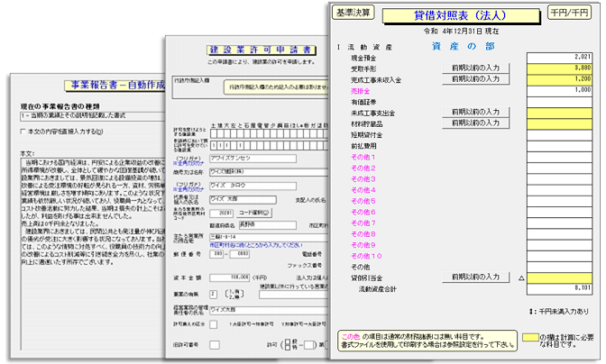Open 前期以前の入力 for 受取手形 row
The width and height of the screenshot is (606, 364).
pos(476,68)
